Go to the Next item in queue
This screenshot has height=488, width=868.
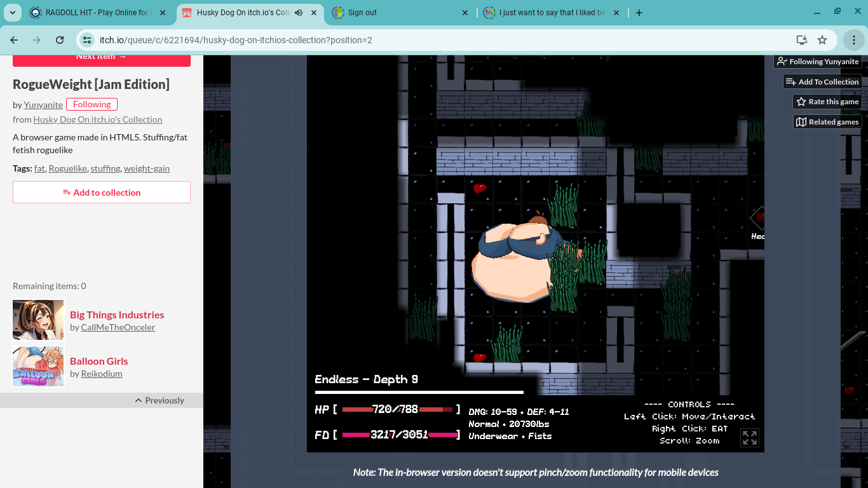[102, 58]
